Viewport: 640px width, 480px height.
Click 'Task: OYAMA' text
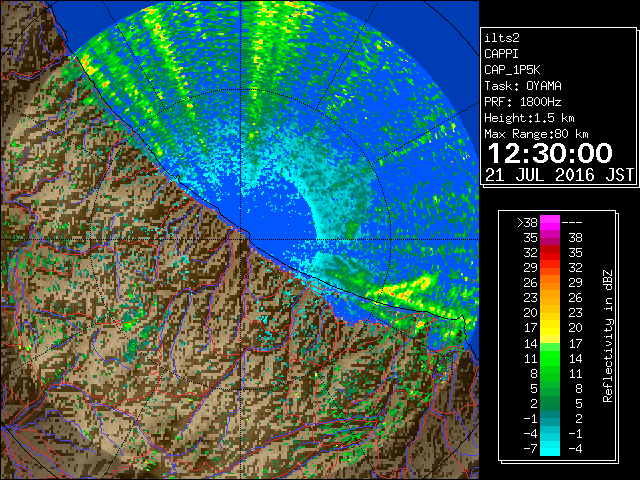pos(523,86)
